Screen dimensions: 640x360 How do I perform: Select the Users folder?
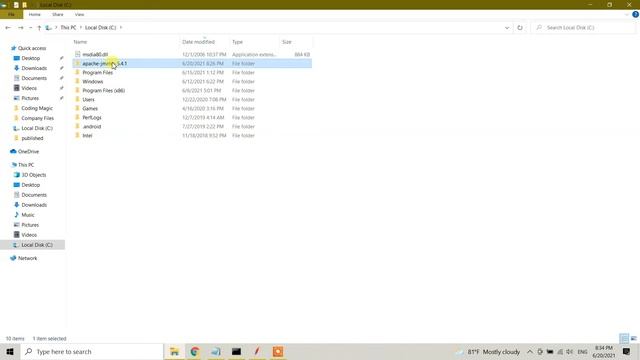pos(88,99)
